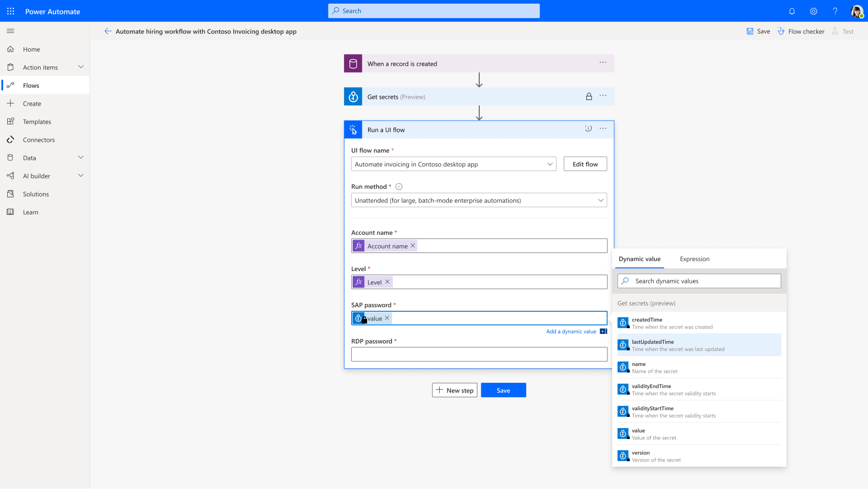Open Action items in the sidebar

40,68
